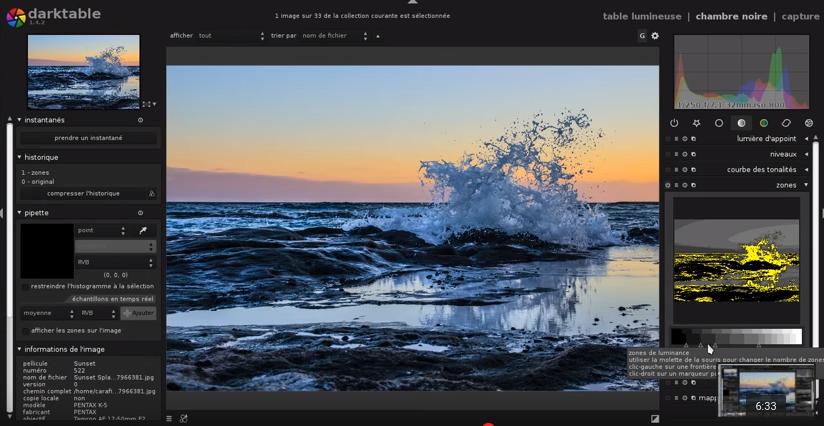Viewport: 824px width, 426px height.
Task: Click the zones yellow-highlighted preview image
Action: pos(736,261)
